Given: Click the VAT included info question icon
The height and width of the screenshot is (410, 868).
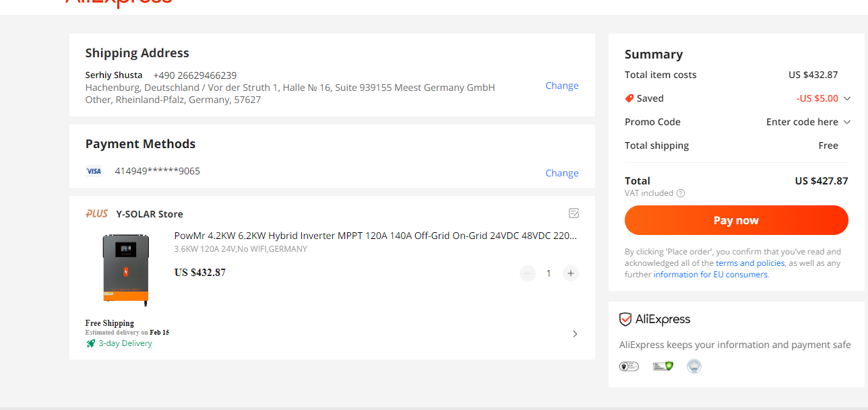Looking at the screenshot, I should point(681,193).
